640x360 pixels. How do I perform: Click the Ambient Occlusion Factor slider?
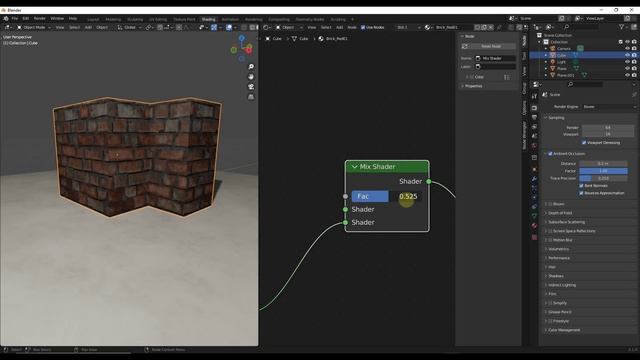(603, 171)
